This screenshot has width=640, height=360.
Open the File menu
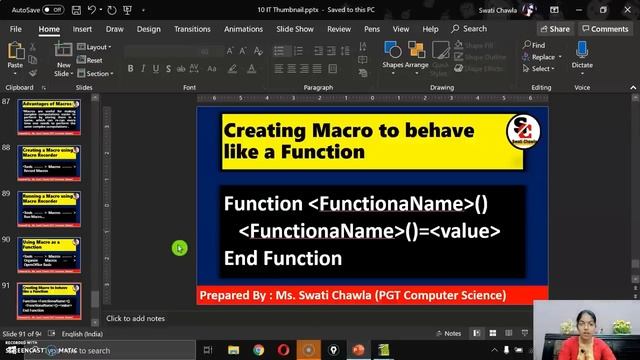coord(16,29)
